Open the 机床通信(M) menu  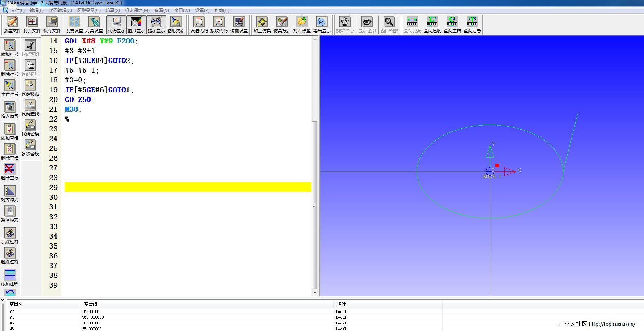click(137, 10)
